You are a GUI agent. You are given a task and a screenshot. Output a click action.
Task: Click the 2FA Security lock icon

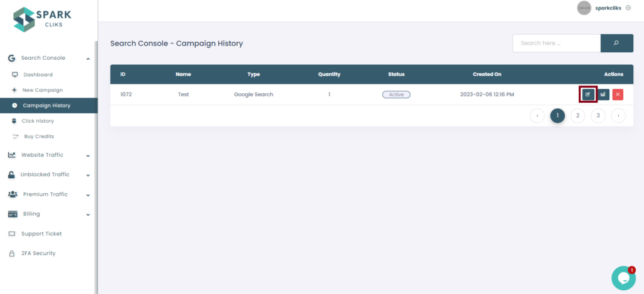pos(12,253)
